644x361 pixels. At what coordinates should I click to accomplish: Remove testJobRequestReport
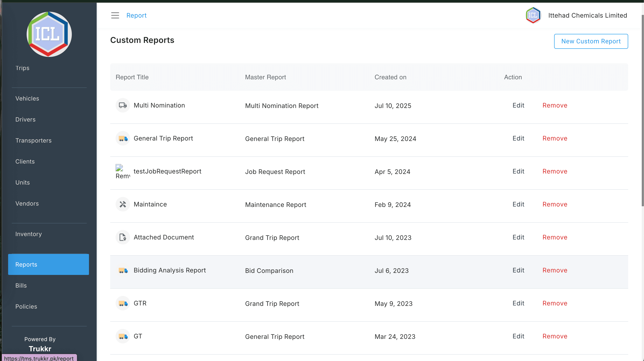point(555,171)
